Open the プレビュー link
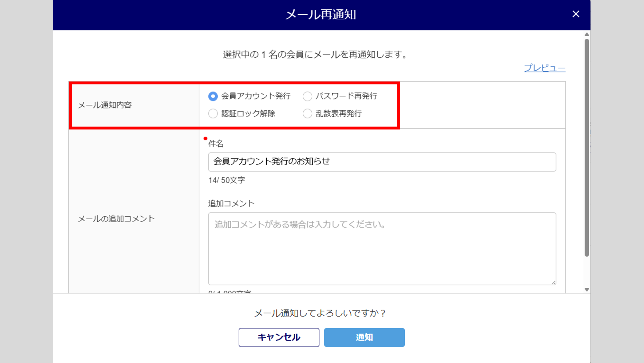Screen dimensions: 644x363 point(544,68)
